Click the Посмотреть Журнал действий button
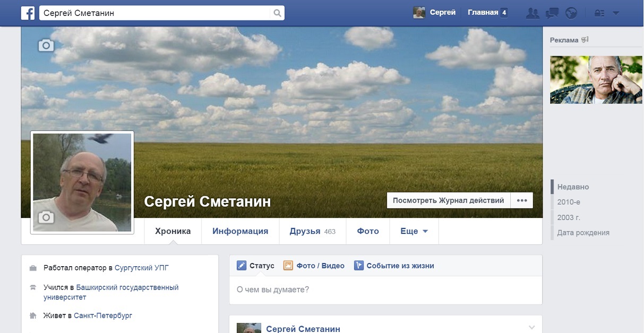This screenshot has width=644, height=333. pyautogui.click(x=448, y=200)
